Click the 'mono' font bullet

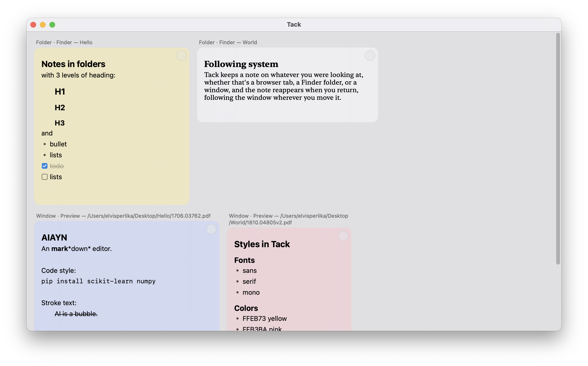coord(251,292)
